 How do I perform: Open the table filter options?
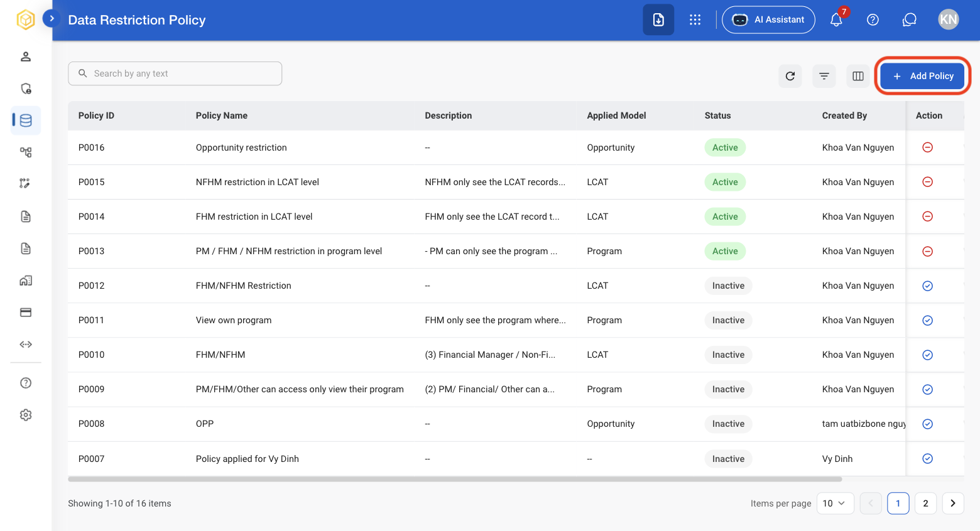pyautogui.click(x=824, y=76)
